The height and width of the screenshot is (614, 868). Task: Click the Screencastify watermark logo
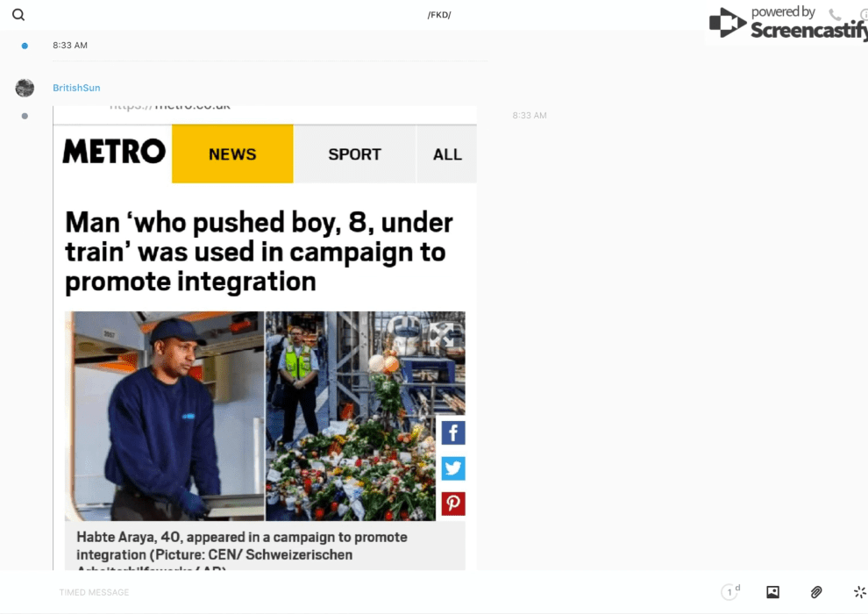788,24
